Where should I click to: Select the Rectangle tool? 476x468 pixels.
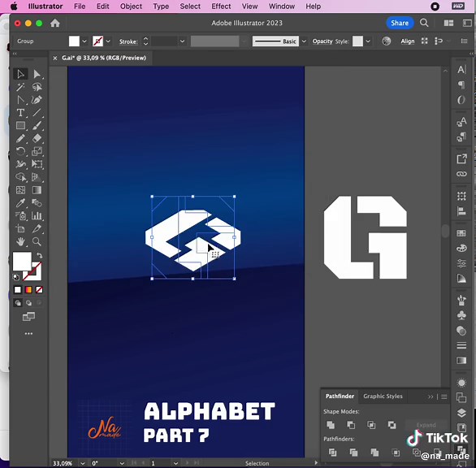pos(20,125)
